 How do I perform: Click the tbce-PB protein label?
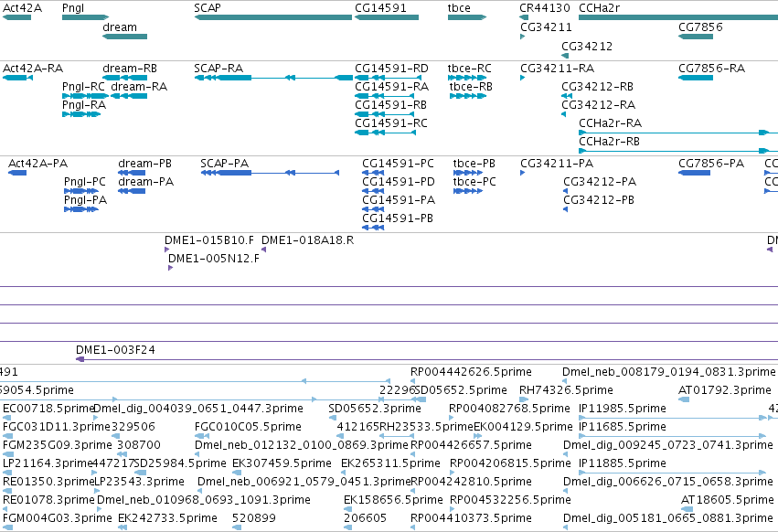[474, 164]
